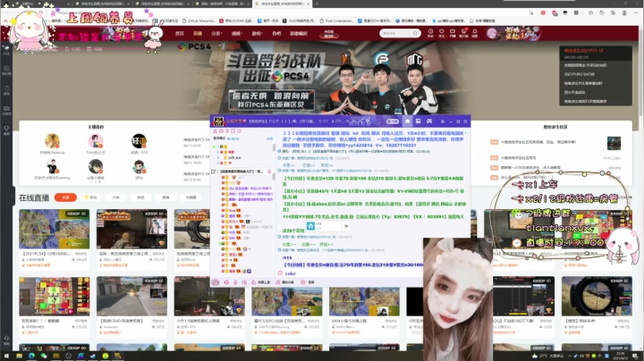This screenshot has height=361, width=644.
Task: Click the search magnifier above YY channel list
Action: click(239, 130)
